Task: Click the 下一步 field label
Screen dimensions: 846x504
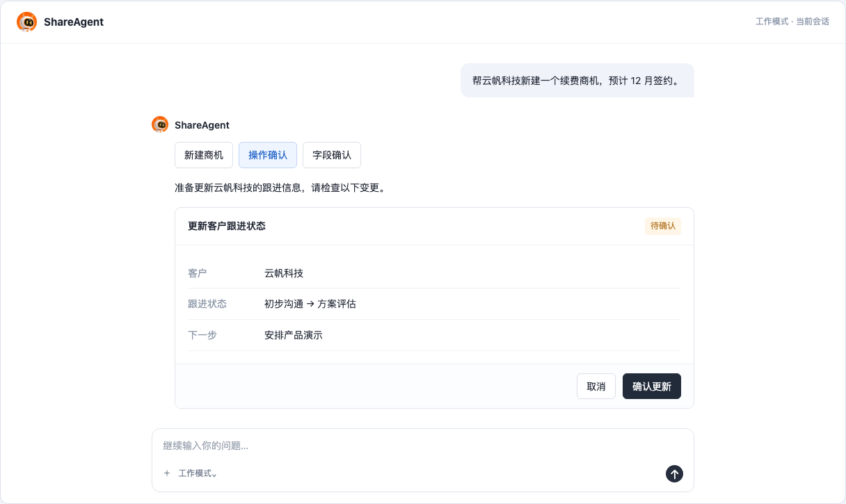Action: pos(202,335)
